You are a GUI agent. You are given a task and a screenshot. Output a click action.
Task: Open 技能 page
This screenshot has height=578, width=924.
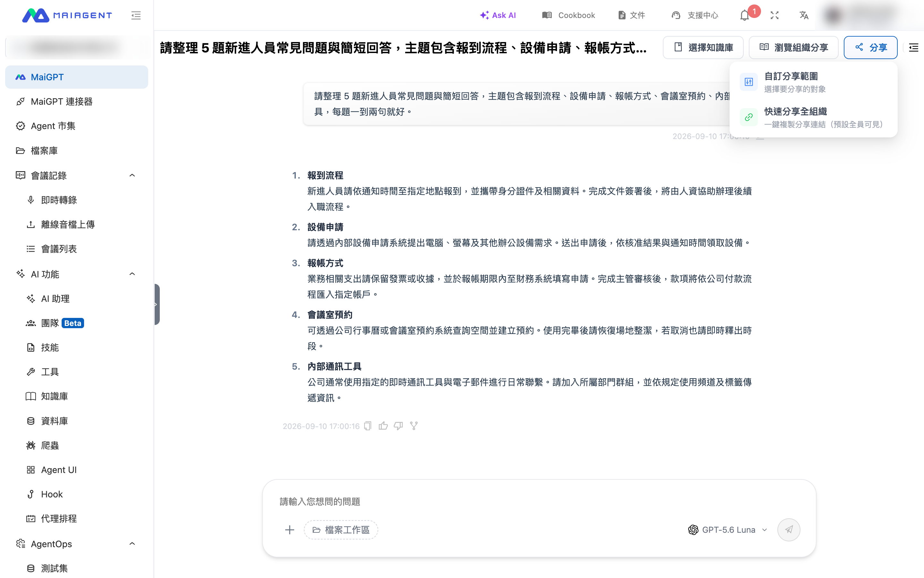coord(76,347)
